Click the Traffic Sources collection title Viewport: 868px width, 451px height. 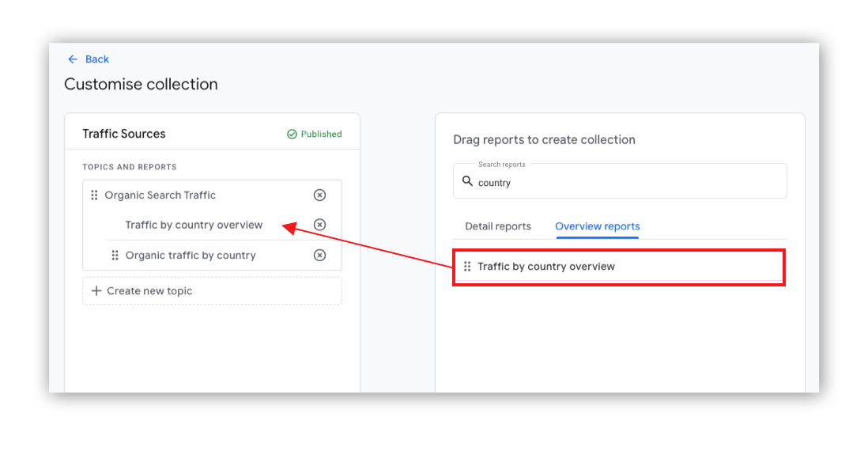point(124,134)
